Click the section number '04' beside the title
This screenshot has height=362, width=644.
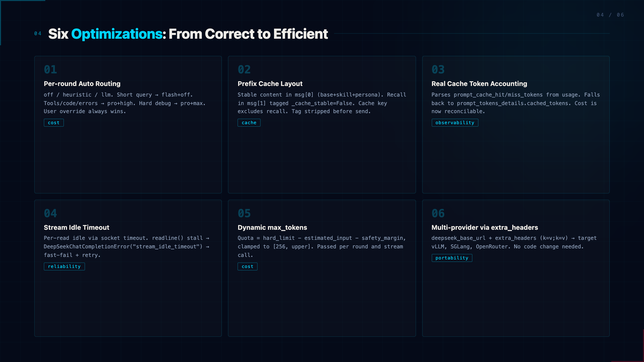click(38, 33)
